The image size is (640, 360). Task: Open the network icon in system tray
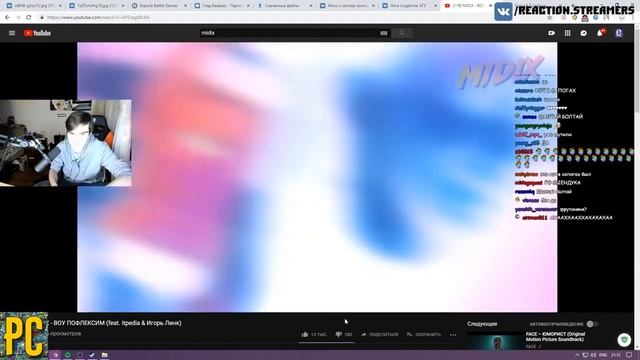585,355
